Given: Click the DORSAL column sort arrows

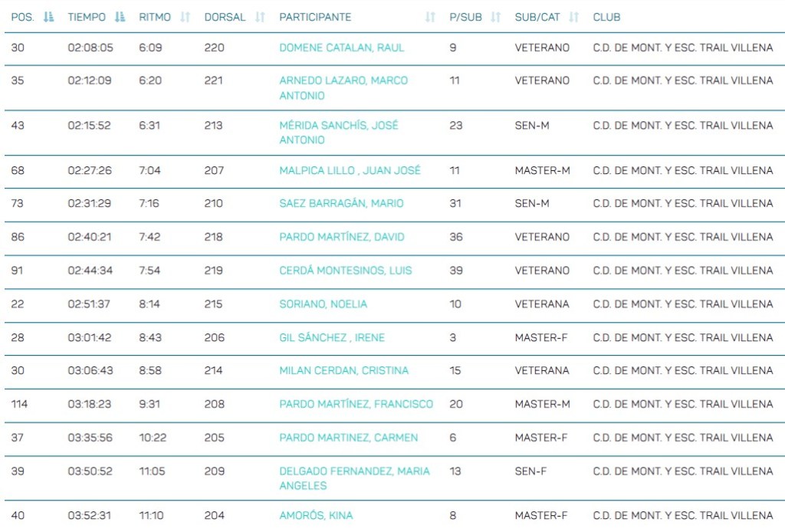Looking at the screenshot, I should 260,17.
